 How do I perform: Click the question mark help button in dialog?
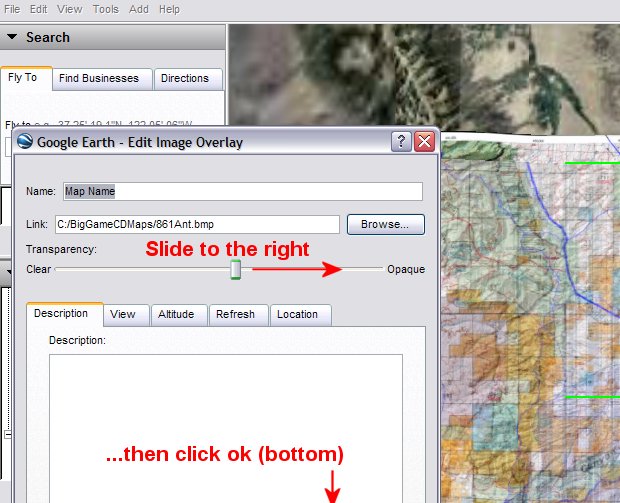coord(401,141)
